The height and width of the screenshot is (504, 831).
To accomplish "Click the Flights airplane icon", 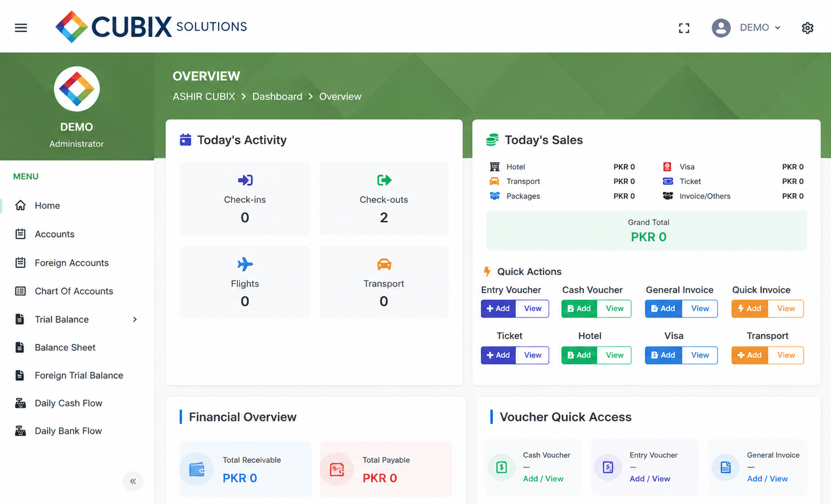I will tap(245, 264).
